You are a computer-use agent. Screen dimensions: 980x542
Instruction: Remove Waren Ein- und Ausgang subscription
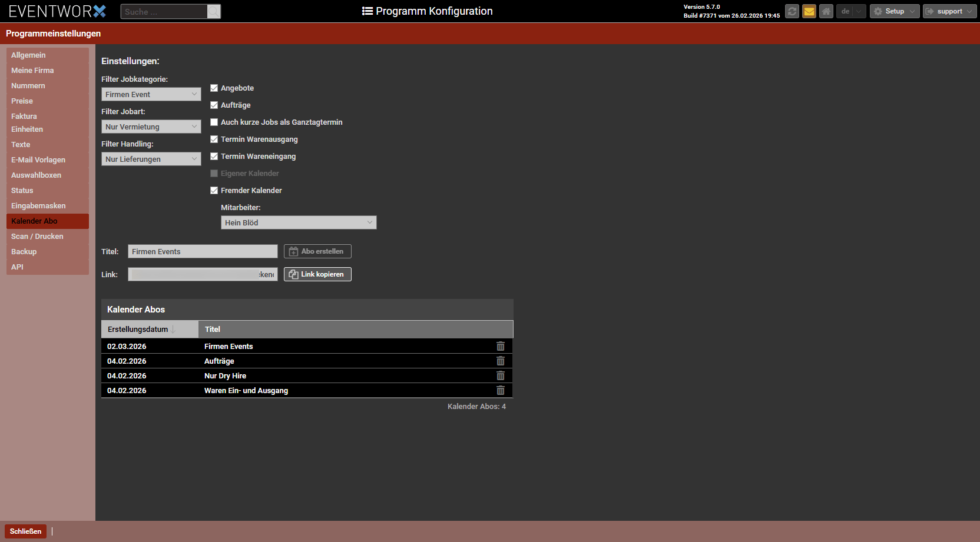(x=501, y=391)
